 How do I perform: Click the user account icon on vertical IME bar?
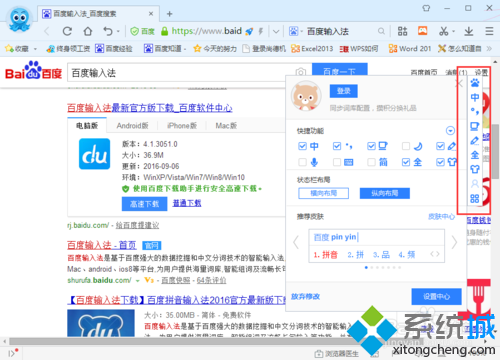tap(475, 184)
